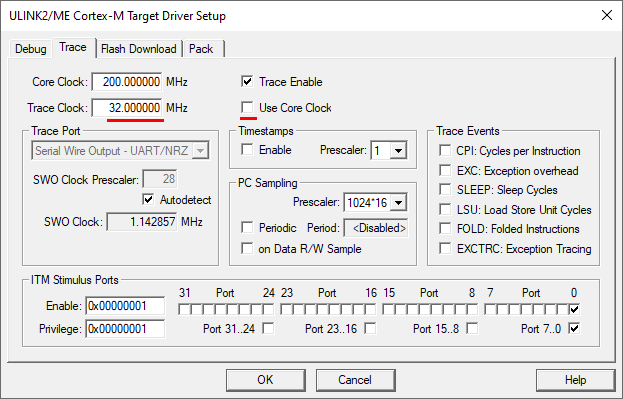Toggle ITM stimulus port 16 checkbox

point(370,309)
